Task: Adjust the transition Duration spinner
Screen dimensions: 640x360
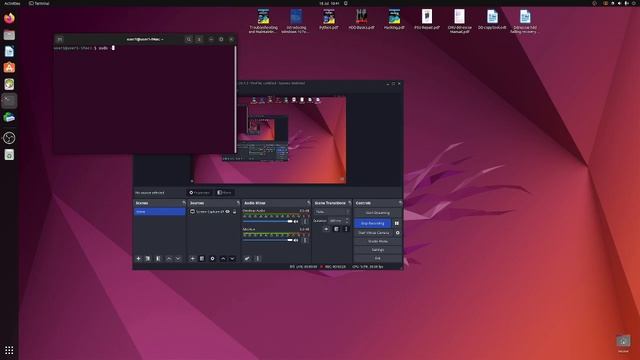Action: tap(339, 221)
